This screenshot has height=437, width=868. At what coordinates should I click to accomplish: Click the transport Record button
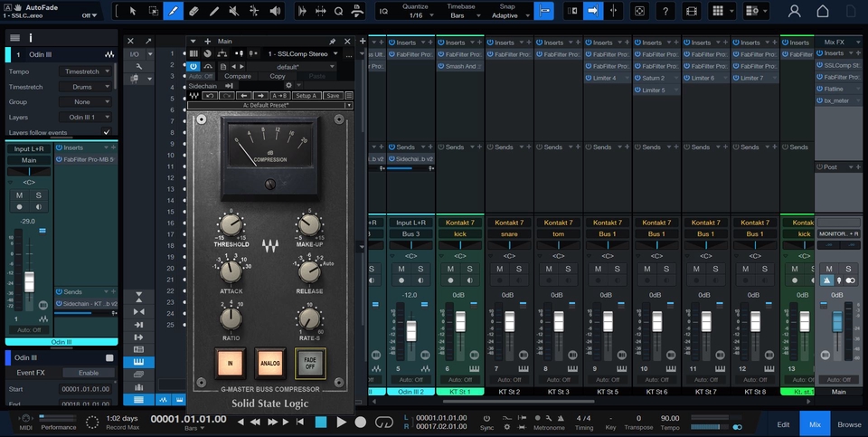(x=361, y=422)
